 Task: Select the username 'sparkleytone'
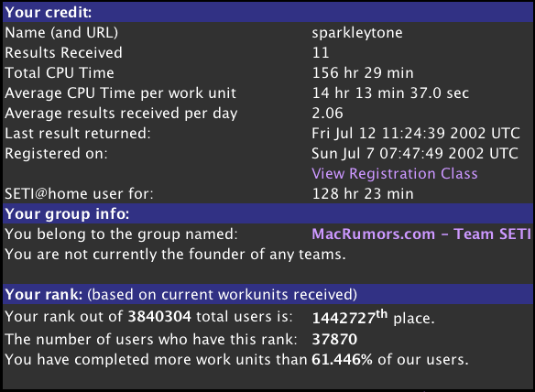tap(357, 33)
